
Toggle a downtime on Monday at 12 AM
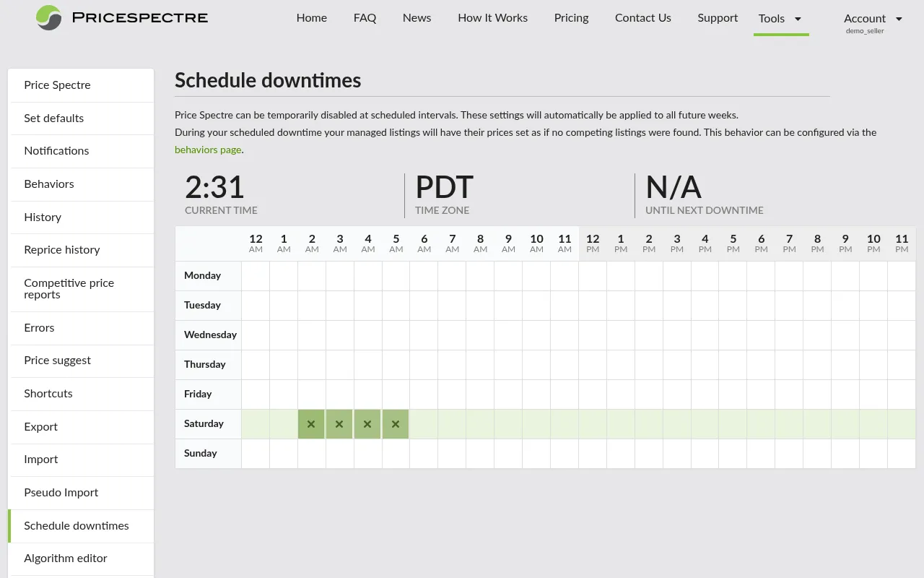click(255, 275)
